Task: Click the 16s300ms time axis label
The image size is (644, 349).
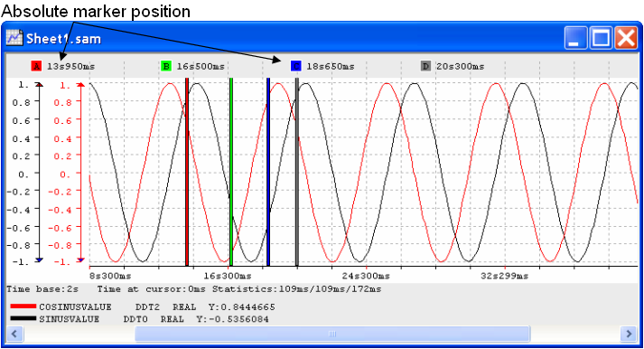Action: pyautogui.click(x=227, y=276)
